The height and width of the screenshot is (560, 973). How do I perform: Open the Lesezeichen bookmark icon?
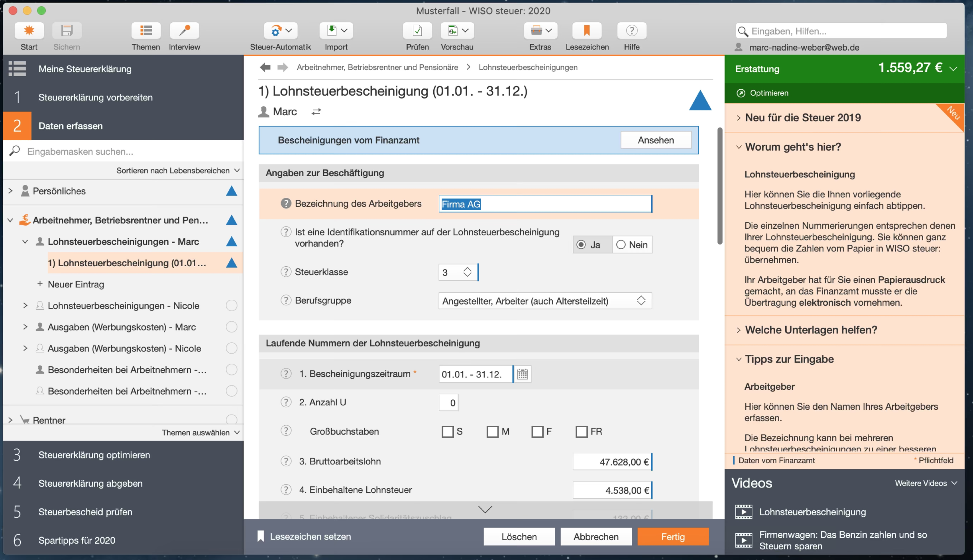(x=587, y=31)
